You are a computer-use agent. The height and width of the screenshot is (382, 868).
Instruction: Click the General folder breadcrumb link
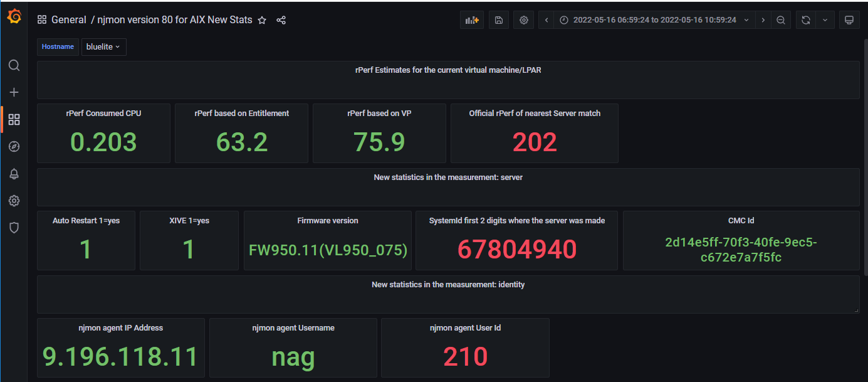69,20
